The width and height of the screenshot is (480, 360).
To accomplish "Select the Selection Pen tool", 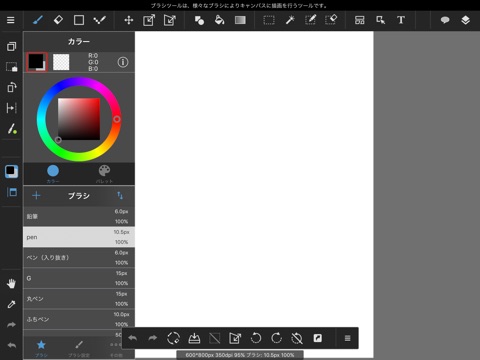I will click(x=310, y=20).
